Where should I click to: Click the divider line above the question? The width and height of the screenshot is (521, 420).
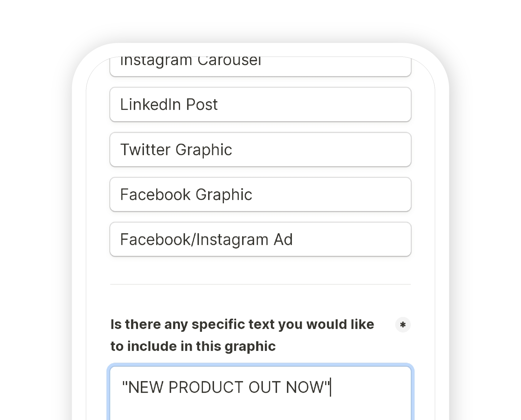tap(260, 284)
